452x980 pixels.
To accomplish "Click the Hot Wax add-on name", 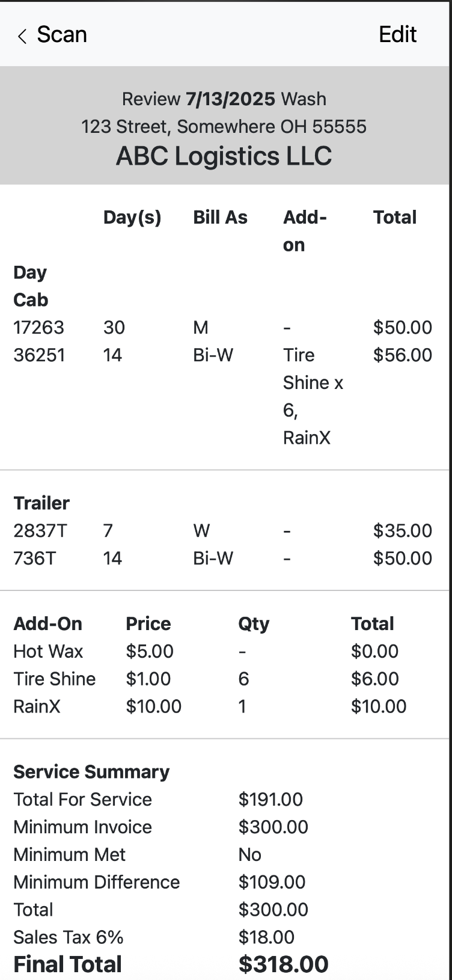I will tap(48, 652).
